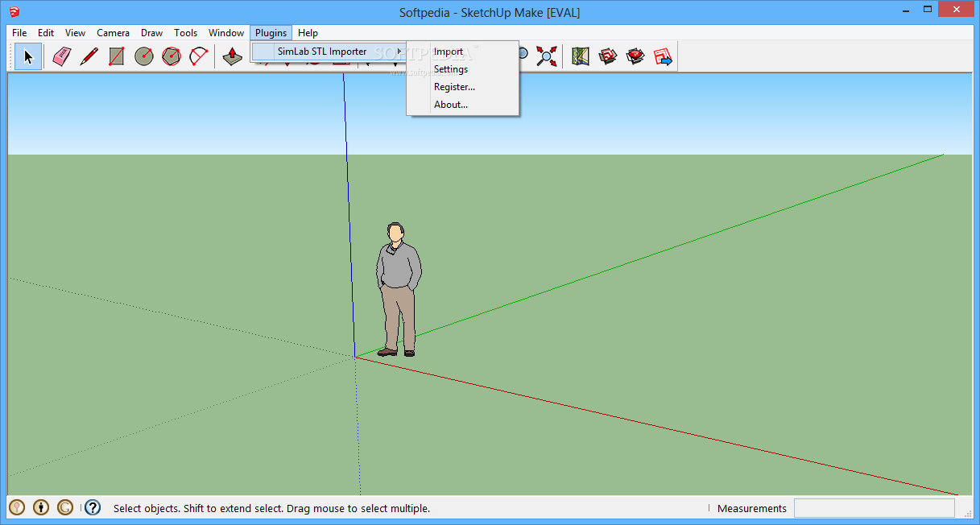Click the geo-location status icon
Screen dimensions: 980x525
pos(17,507)
